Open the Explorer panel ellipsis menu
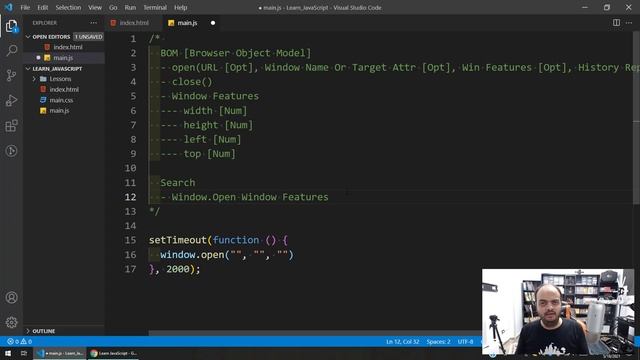 tap(93, 23)
